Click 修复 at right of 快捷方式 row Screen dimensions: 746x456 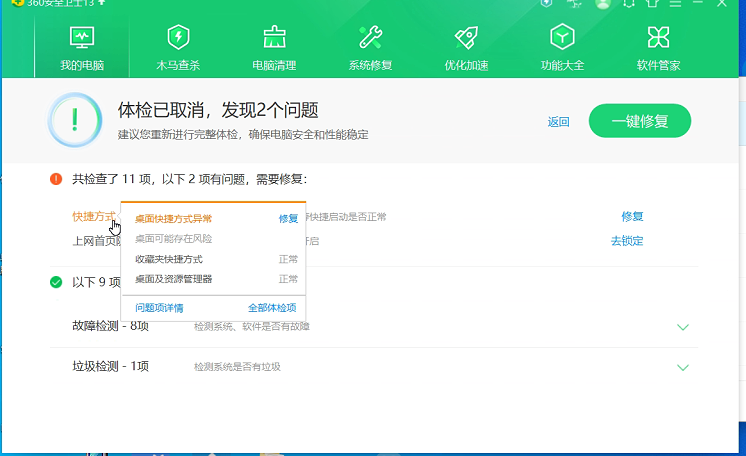pos(632,217)
